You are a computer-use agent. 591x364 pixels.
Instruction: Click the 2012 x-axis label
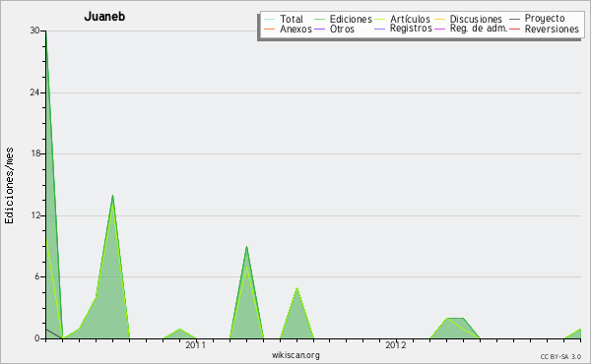pos(396,344)
